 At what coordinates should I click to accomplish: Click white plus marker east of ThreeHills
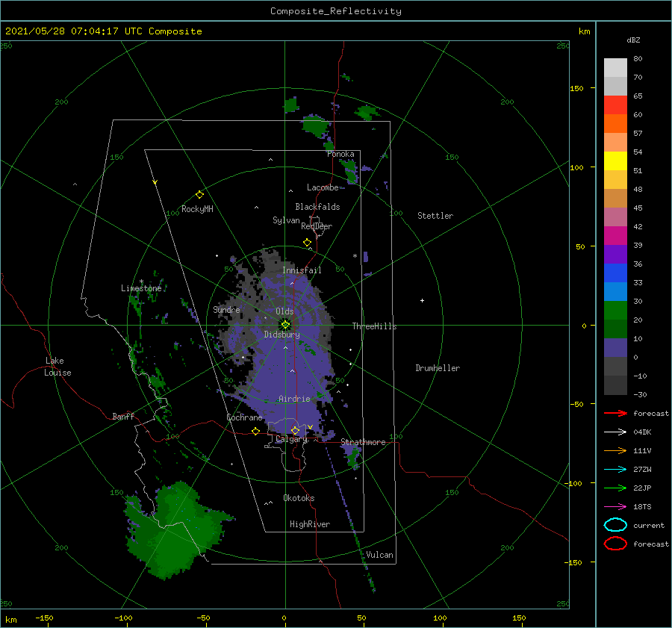click(x=422, y=300)
